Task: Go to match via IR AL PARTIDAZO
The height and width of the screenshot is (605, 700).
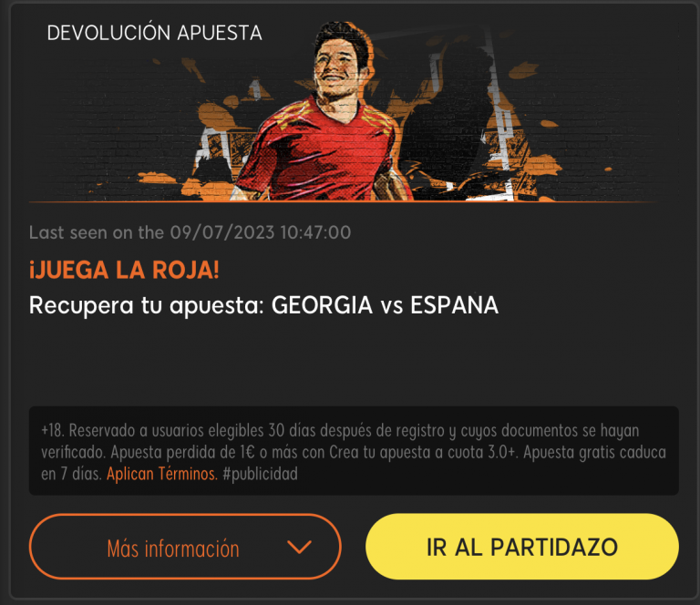Action: [522, 547]
